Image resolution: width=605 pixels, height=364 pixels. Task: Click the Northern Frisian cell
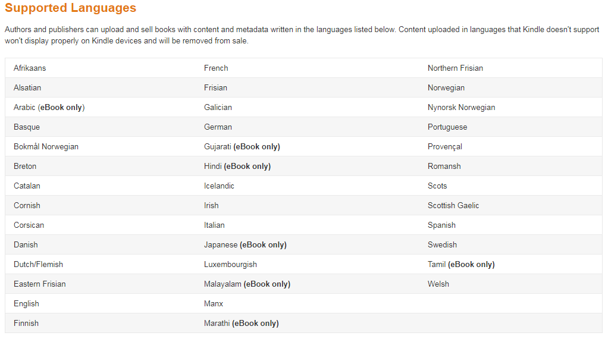pos(455,68)
